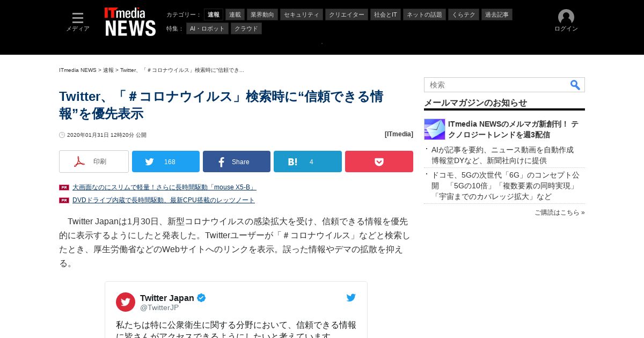Click the ITmedia NEWS logo
Viewport: 644px width, 338px height.
130,22
